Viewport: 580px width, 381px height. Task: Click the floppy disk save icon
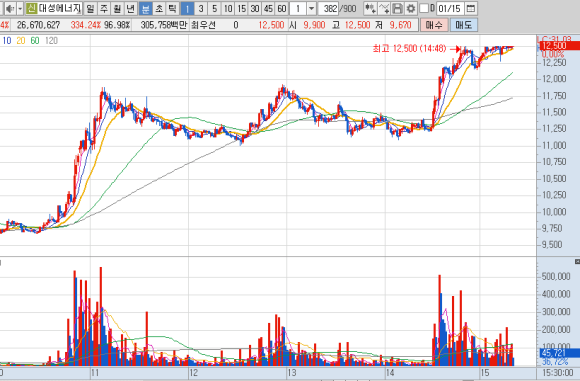tap(397, 8)
